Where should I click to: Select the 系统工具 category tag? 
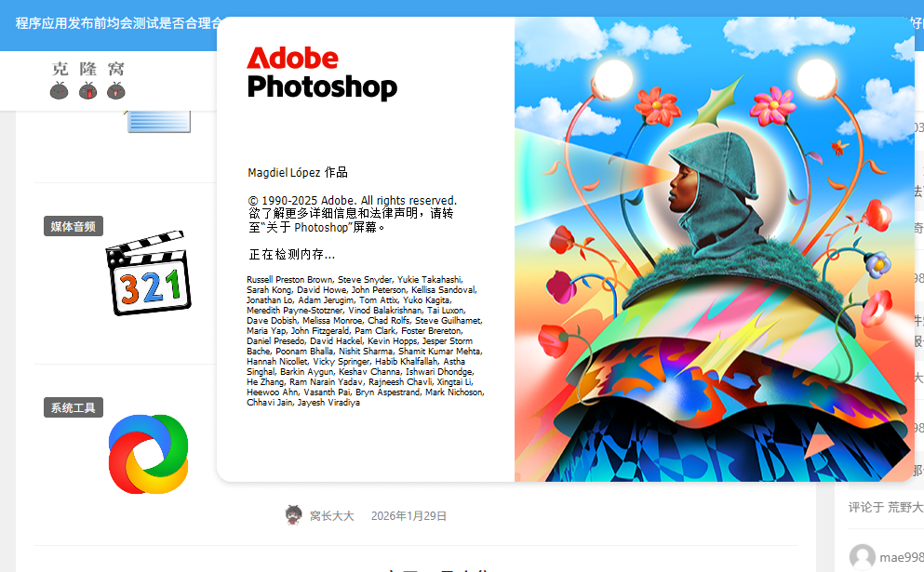click(74, 407)
